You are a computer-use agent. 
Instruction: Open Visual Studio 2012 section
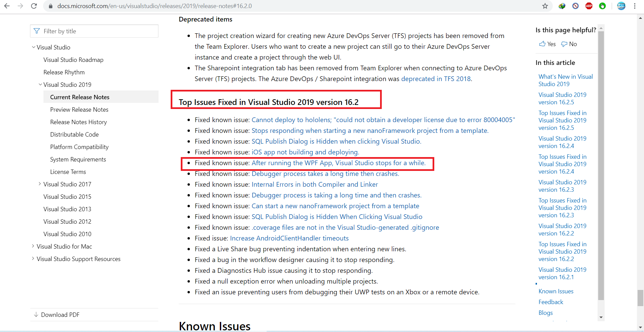point(67,222)
